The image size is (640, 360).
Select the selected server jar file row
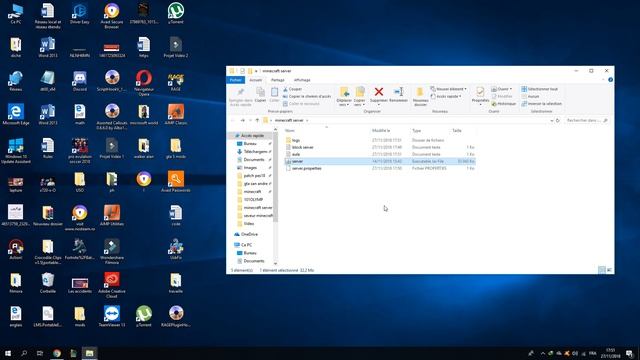380,161
